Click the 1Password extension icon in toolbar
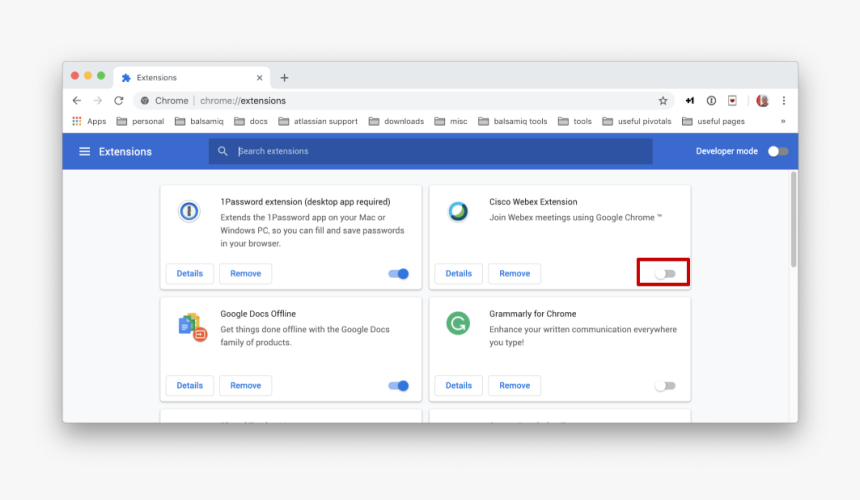 [711, 101]
